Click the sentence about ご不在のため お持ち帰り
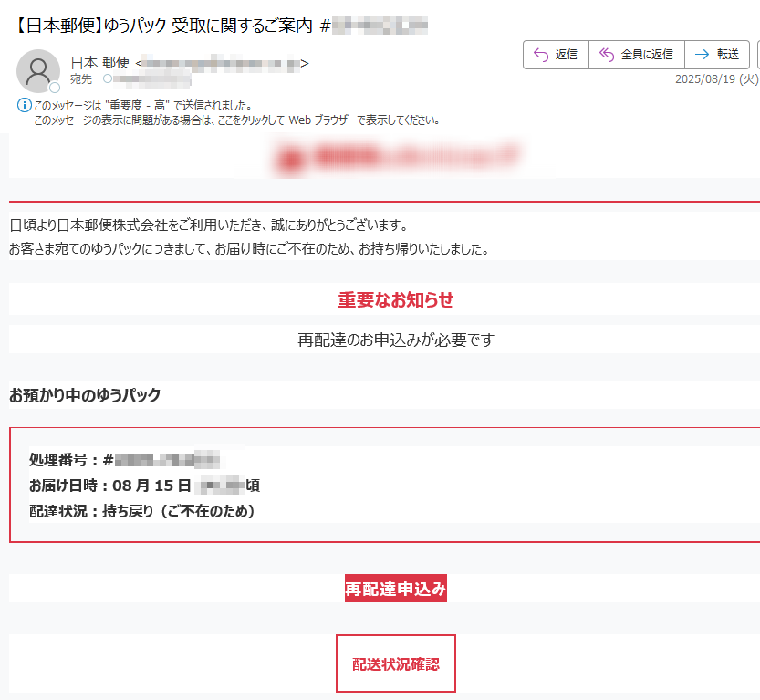 249,248
